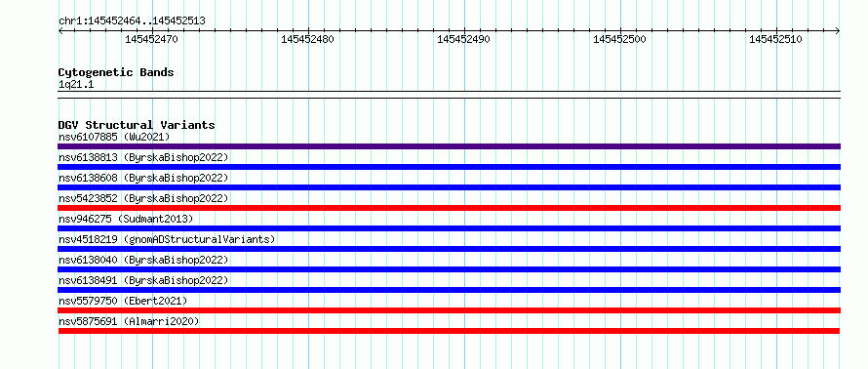Click the red bar under nsv5875691
The width and height of the screenshot is (868, 369).
449,331
